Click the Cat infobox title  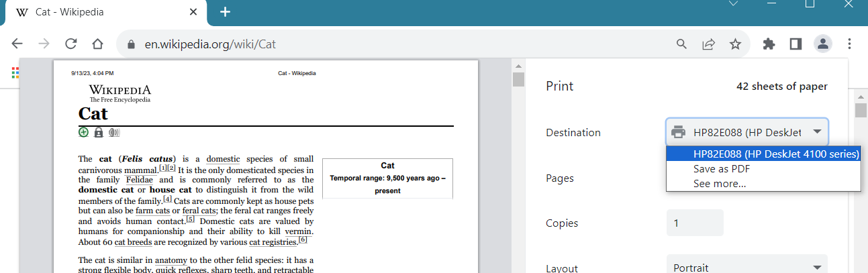tap(387, 165)
